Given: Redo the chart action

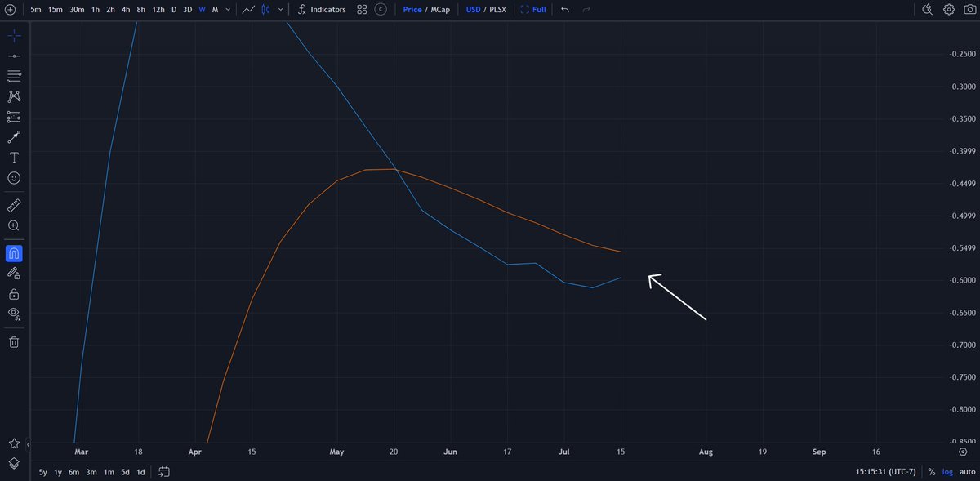Looking at the screenshot, I should pyautogui.click(x=586, y=10).
